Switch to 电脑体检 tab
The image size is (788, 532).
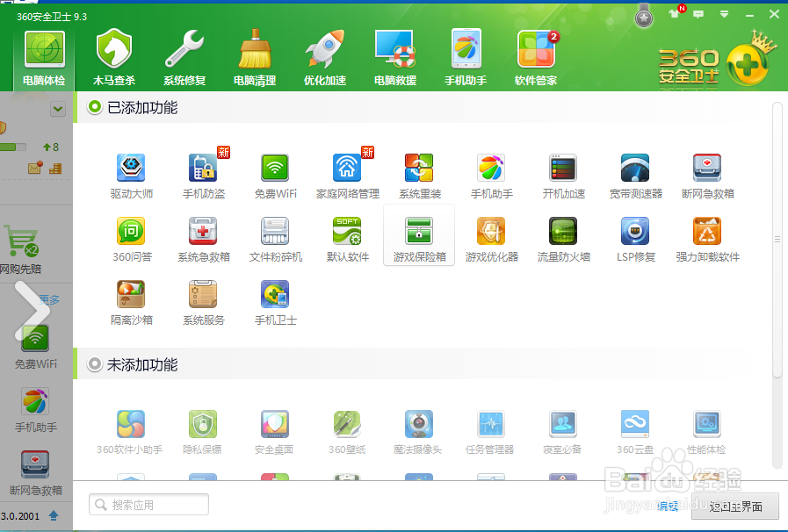click(x=44, y=58)
